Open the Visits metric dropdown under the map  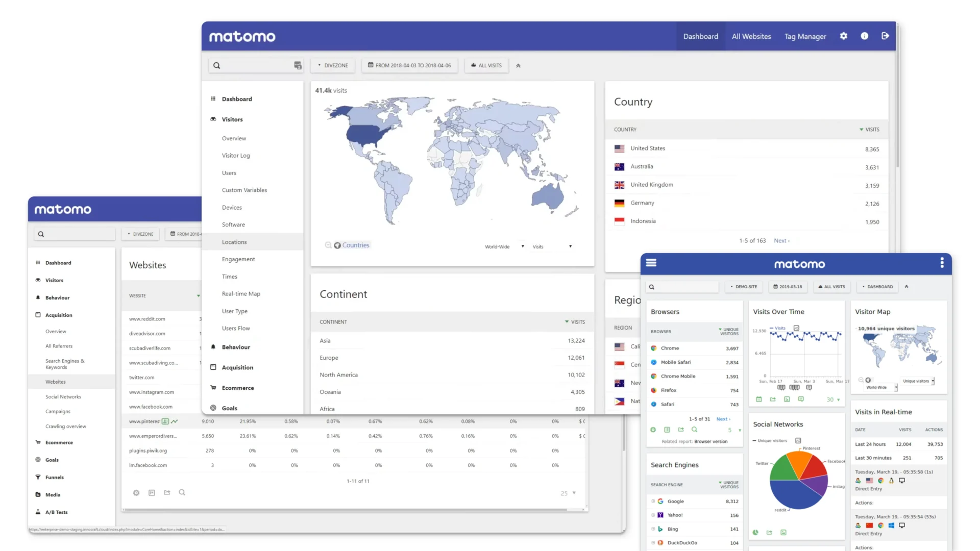552,247
